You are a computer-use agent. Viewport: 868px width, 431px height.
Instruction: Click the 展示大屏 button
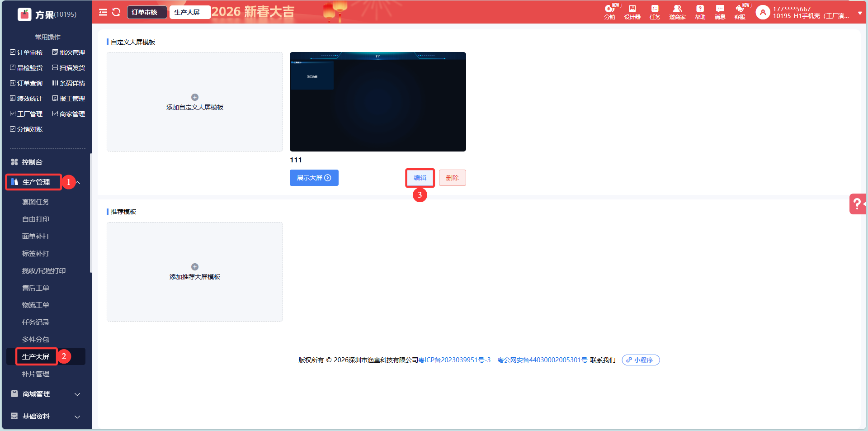click(314, 178)
